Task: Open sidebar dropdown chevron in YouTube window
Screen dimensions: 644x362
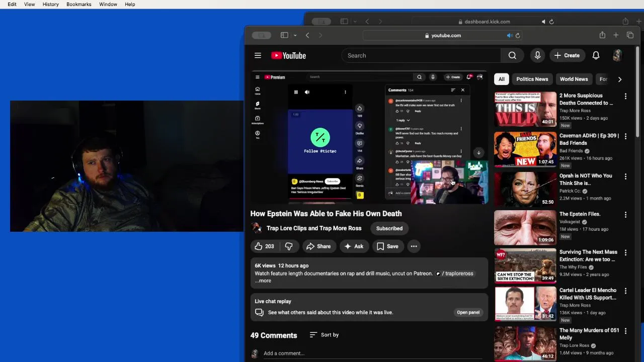Action: tap(295, 35)
